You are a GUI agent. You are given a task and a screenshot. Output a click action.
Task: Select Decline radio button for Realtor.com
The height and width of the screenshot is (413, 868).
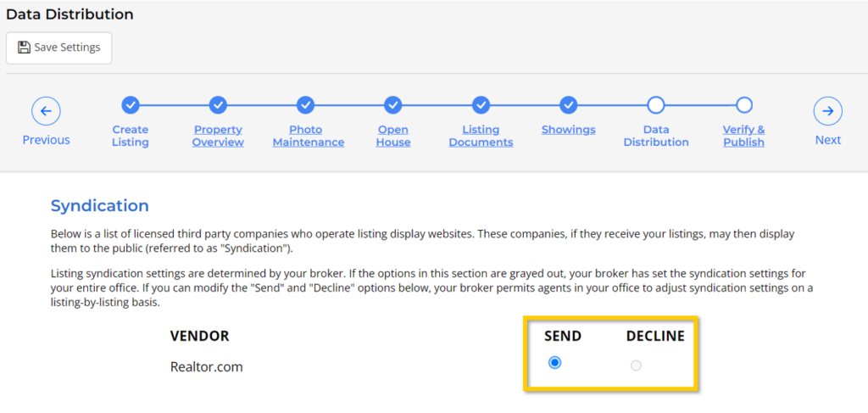click(636, 366)
